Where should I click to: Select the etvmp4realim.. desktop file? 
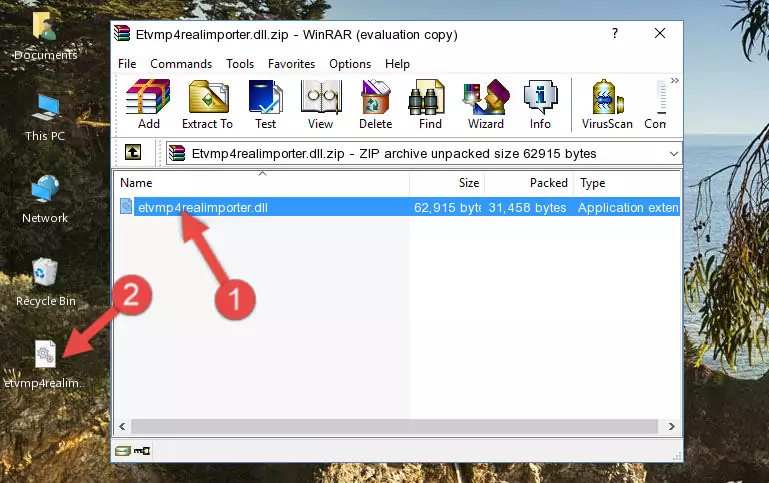pyautogui.click(x=45, y=364)
